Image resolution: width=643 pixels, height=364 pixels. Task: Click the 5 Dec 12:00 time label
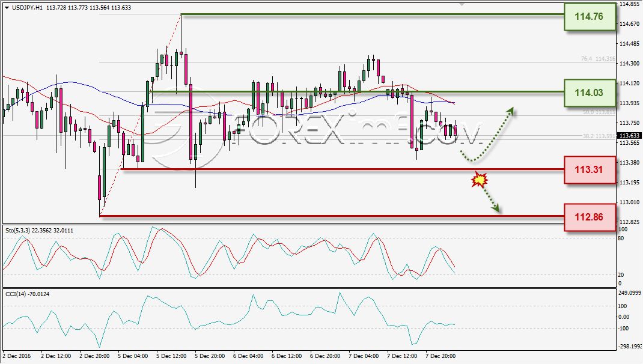[171, 356]
